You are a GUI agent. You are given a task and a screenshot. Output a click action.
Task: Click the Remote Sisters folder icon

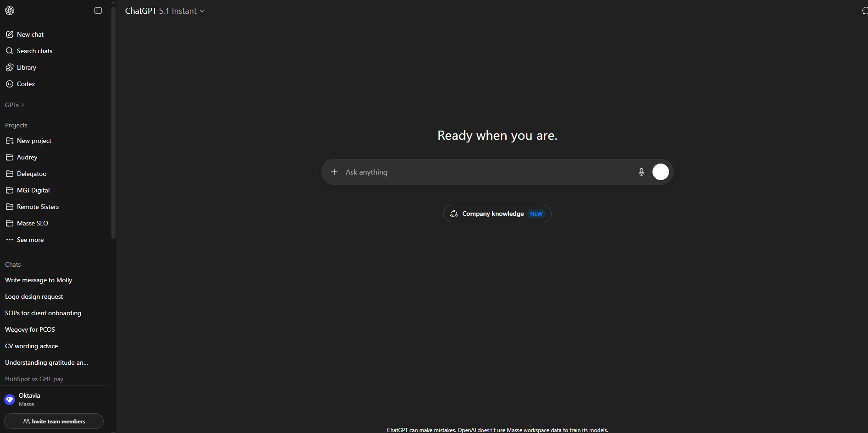10,207
